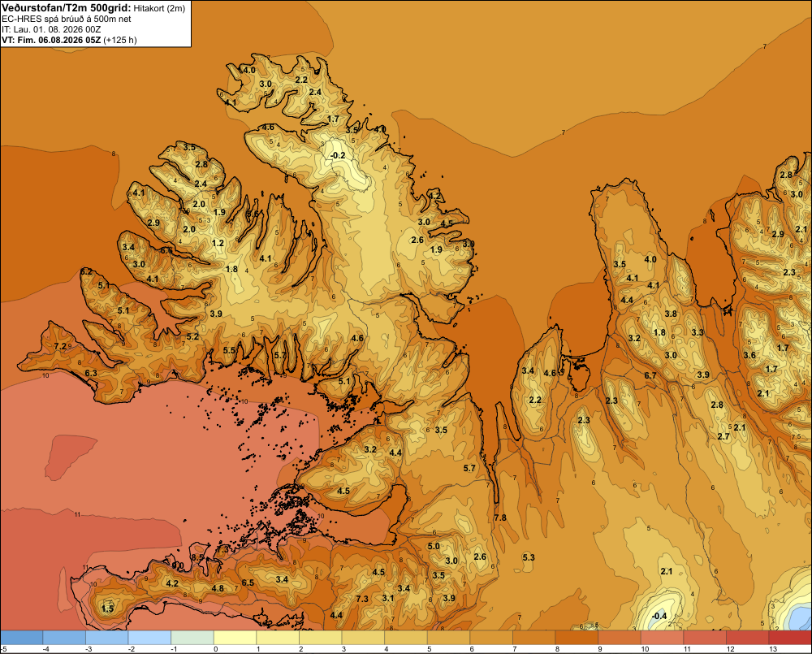The width and height of the screenshot is (812, 654).
Task: Click the 1.5 temperature label on the peninsula
Action: [x=107, y=609]
